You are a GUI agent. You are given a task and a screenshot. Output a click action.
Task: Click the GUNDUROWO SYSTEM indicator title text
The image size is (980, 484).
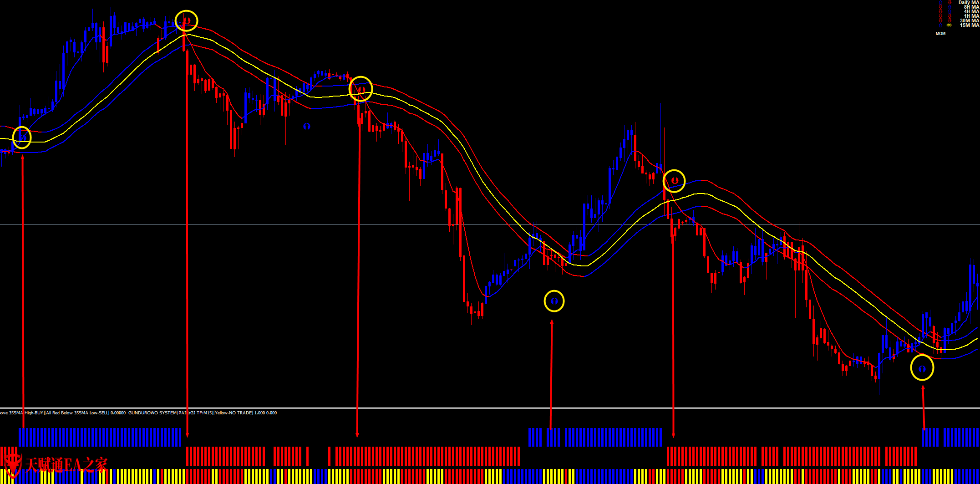[152, 413]
